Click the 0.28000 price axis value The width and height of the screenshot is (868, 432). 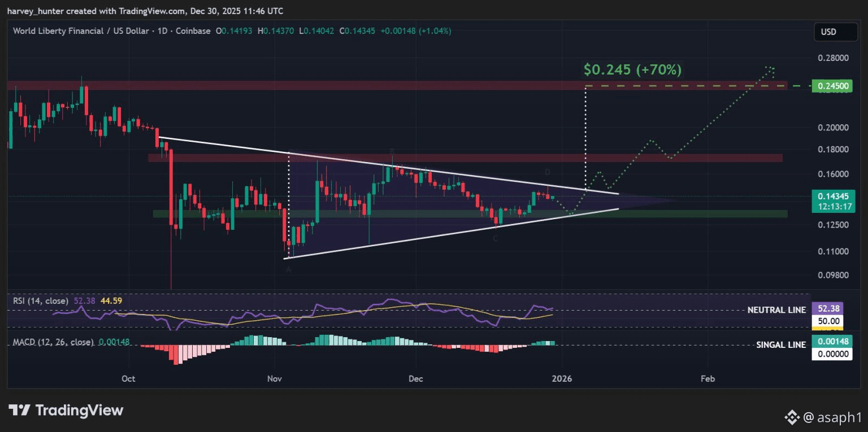coord(833,58)
